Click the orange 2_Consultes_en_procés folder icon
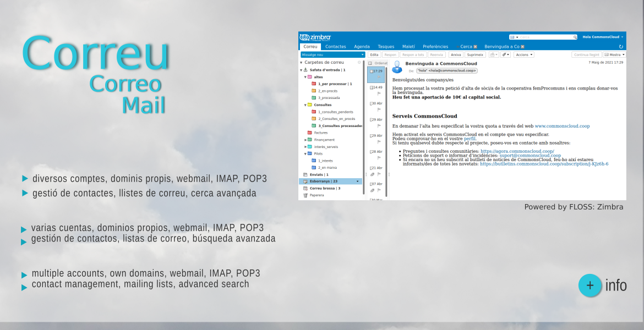 pos(314,119)
